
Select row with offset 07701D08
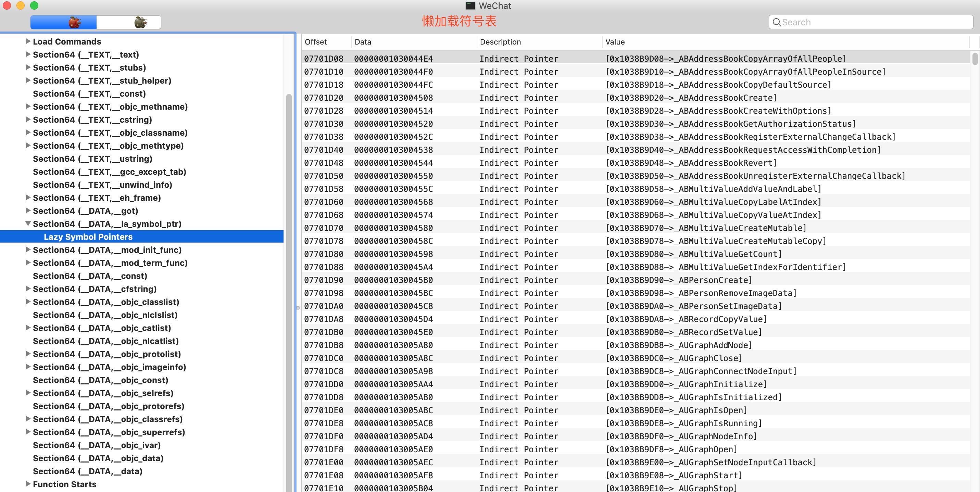coord(636,59)
